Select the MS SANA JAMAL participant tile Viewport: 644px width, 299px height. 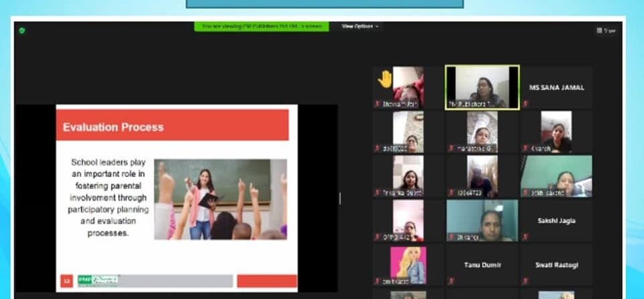pyautogui.click(x=556, y=87)
